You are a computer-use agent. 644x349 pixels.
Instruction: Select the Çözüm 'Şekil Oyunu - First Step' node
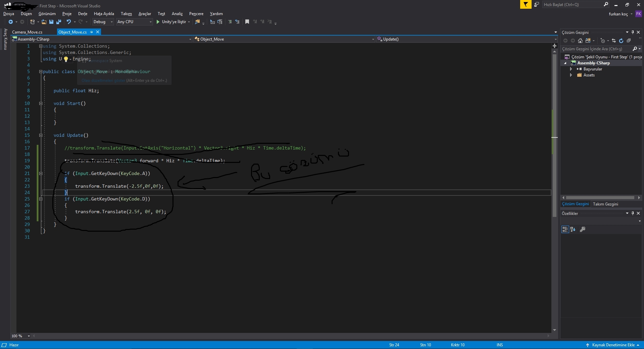click(603, 57)
